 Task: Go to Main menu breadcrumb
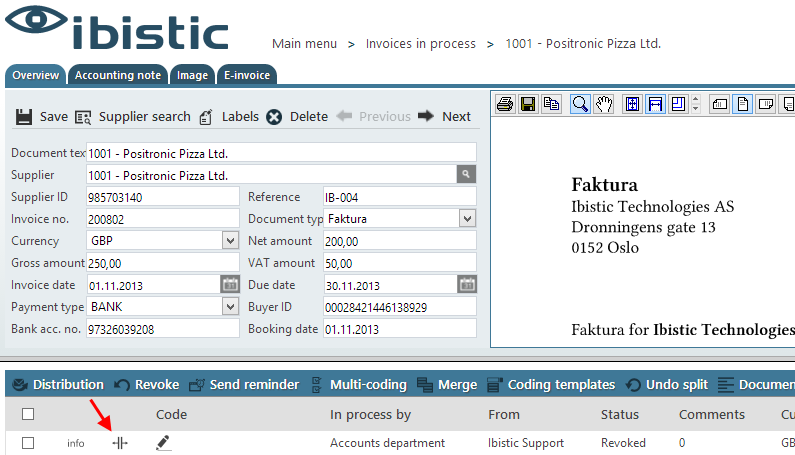(304, 44)
